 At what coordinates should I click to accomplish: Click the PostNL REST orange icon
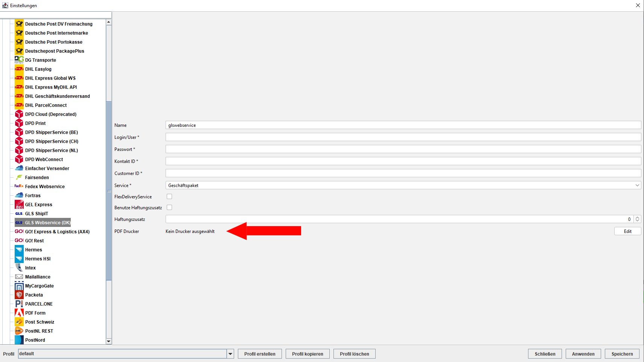pos(19,331)
